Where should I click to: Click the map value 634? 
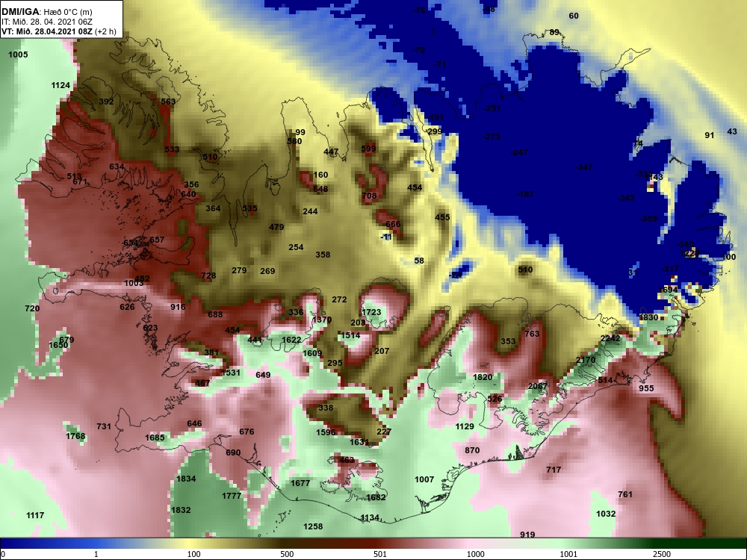coord(117,167)
